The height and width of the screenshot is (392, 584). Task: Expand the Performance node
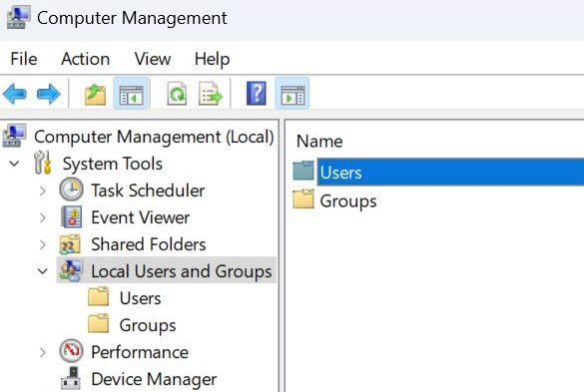43,352
